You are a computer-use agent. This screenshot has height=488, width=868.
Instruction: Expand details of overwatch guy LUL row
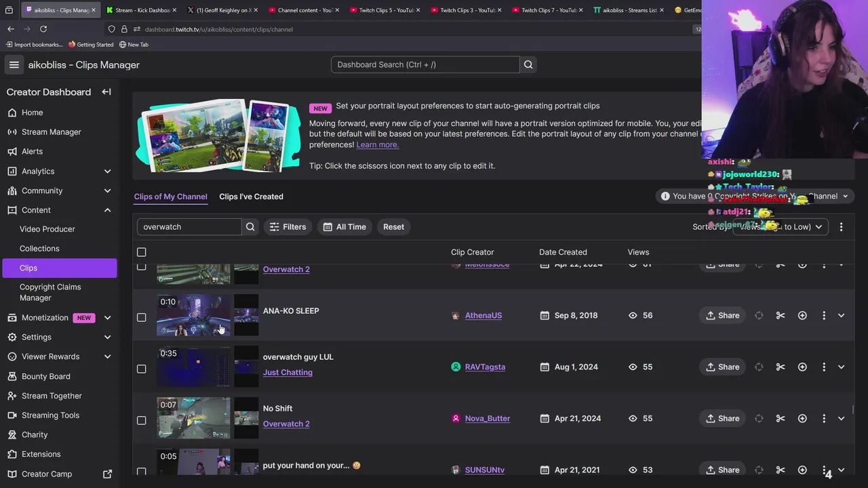[841, 367]
